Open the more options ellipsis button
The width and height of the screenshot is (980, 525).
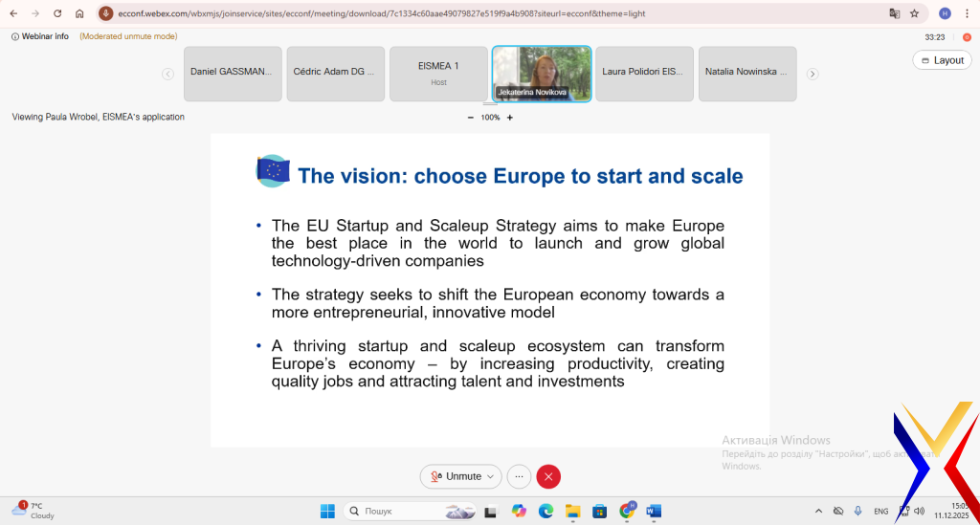tap(519, 476)
